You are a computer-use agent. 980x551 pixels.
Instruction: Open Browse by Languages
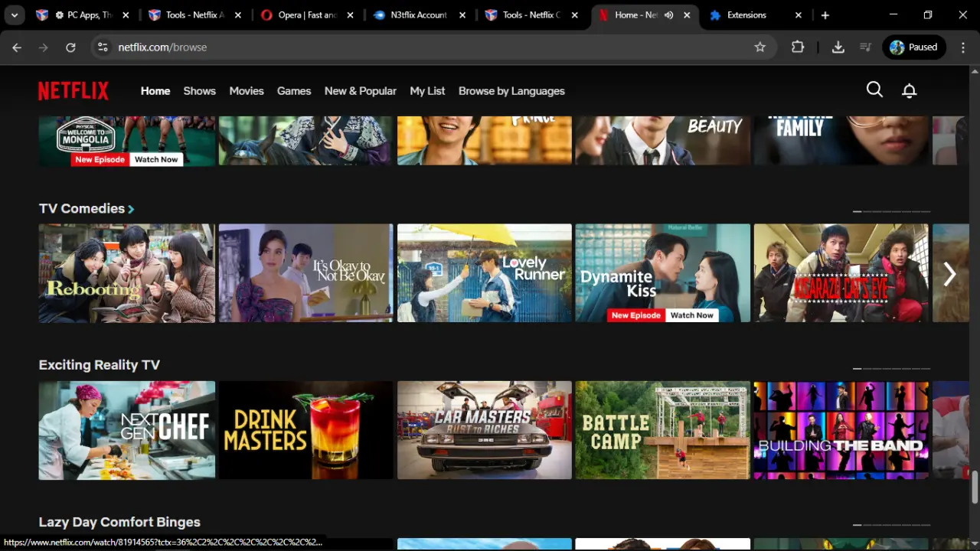511,91
